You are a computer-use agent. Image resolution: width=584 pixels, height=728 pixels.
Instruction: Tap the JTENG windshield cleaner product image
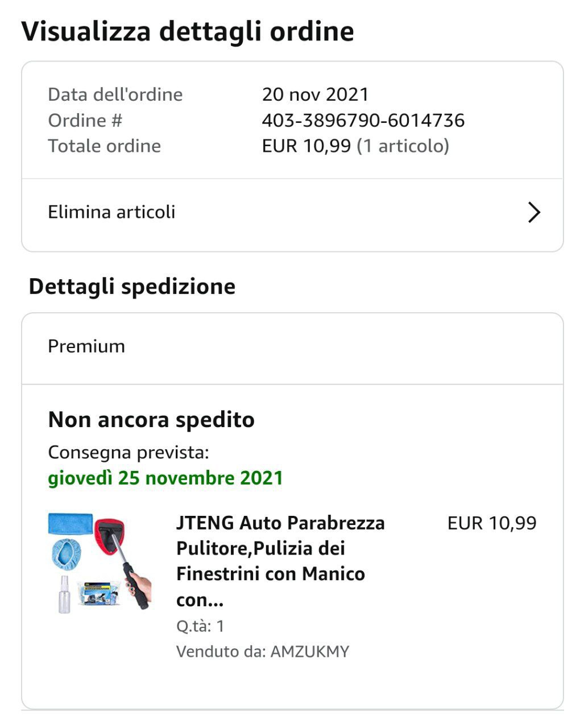pos(100,562)
